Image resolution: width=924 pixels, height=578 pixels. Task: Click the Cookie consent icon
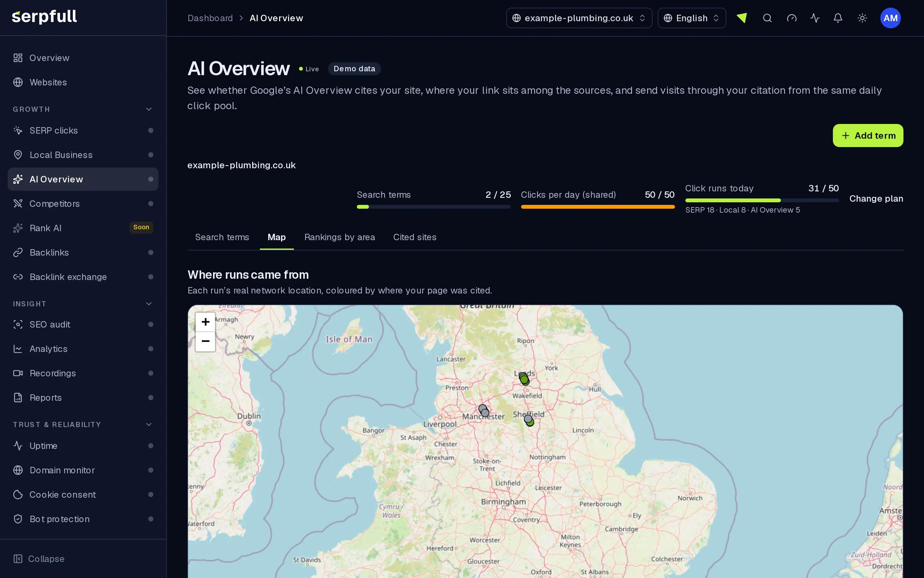pyautogui.click(x=18, y=495)
